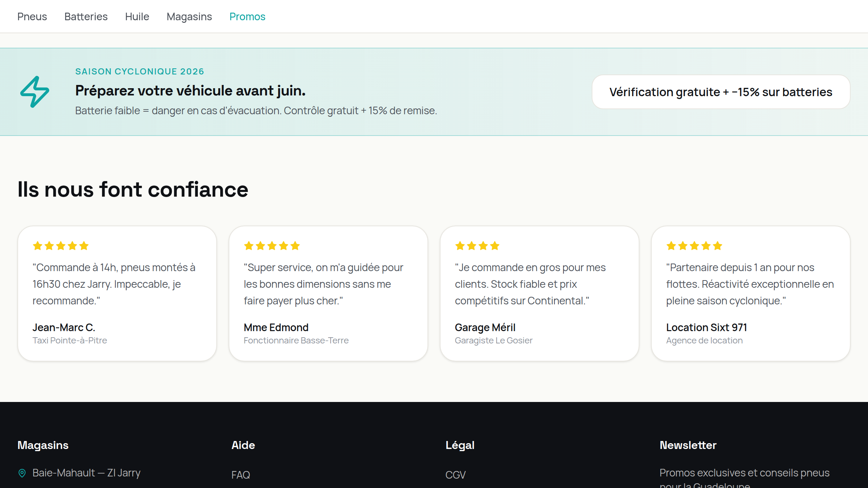
Task: Click the star rating on Jean-Marc C. review
Action: click(61, 246)
